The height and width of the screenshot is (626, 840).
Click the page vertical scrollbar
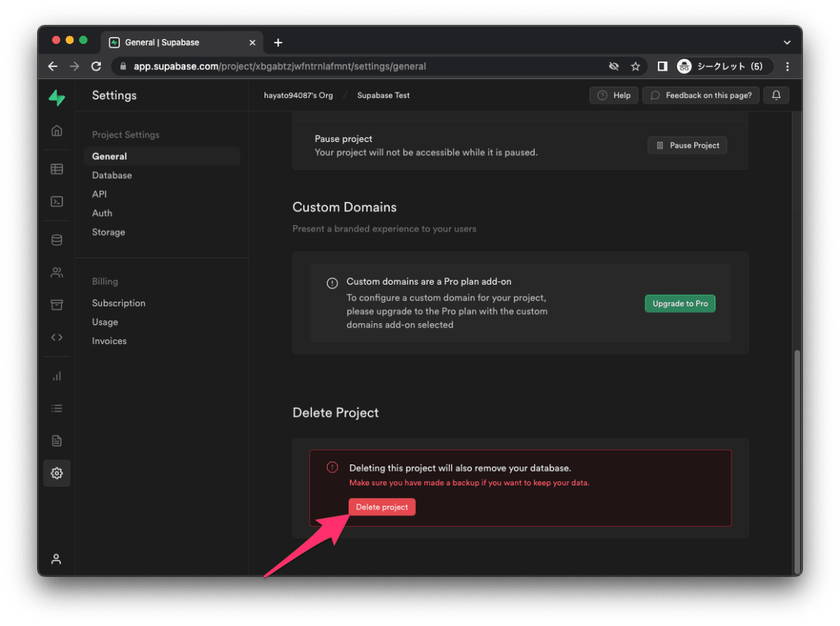pos(797,462)
